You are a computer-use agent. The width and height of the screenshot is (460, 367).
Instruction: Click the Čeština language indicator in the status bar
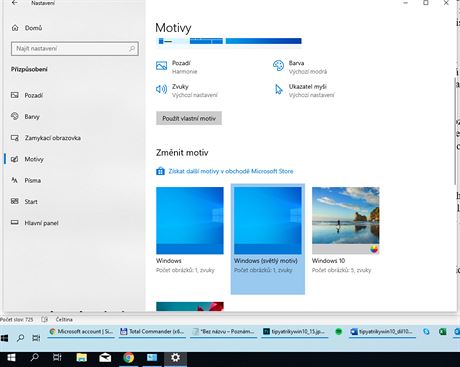pyautogui.click(x=64, y=319)
